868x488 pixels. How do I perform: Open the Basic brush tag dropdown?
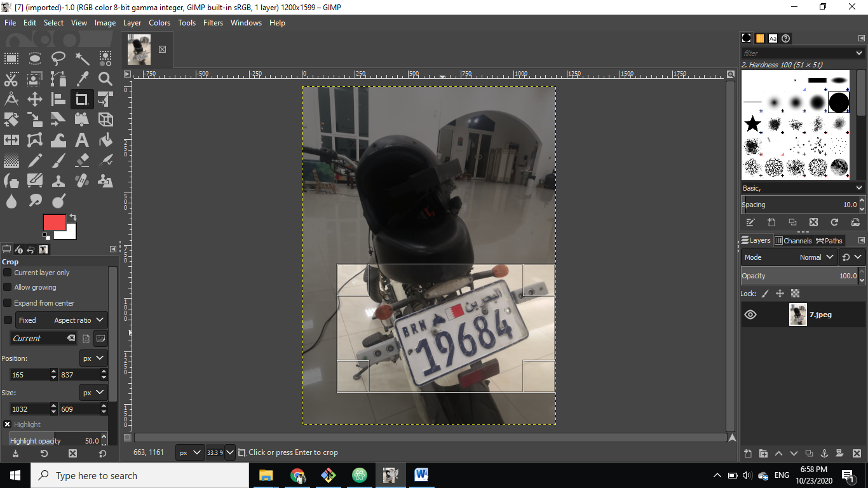click(x=859, y=188)
